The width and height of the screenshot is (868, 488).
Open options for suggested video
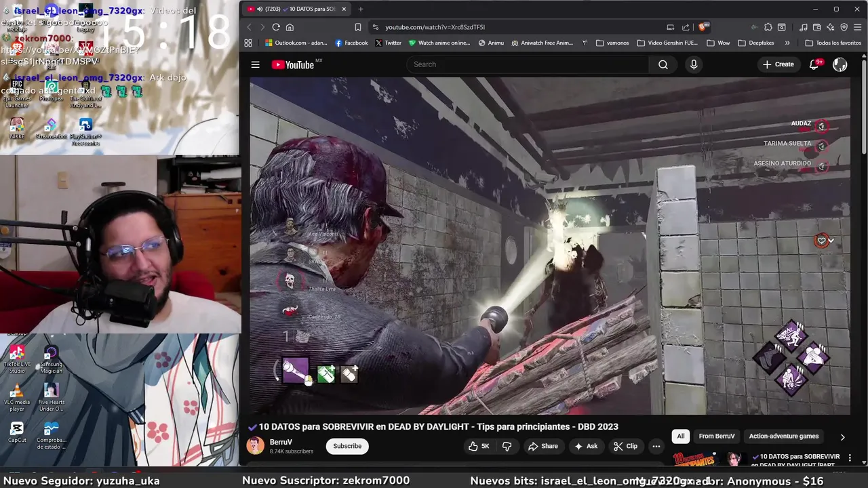[x=850, y=457]
